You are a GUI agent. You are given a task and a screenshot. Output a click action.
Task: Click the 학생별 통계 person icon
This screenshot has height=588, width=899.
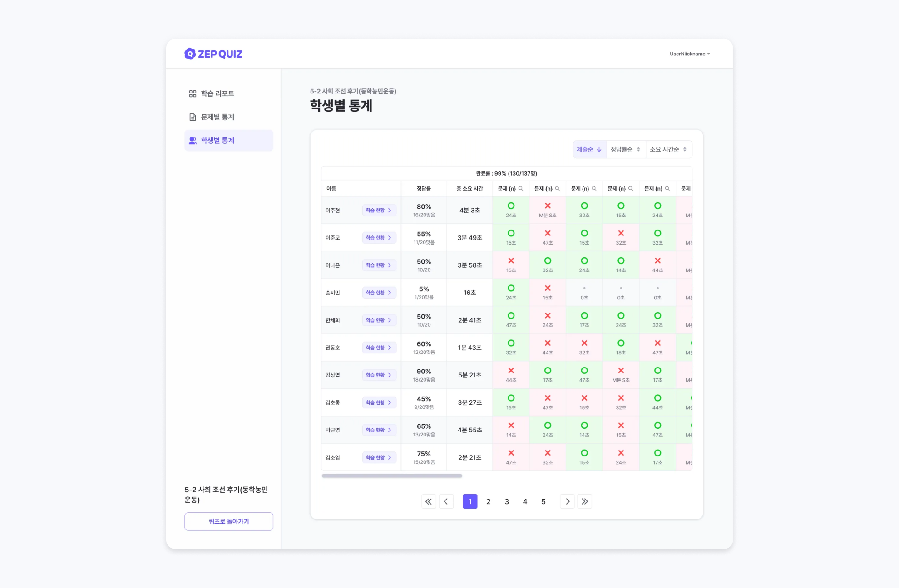(x=193, y=141)
